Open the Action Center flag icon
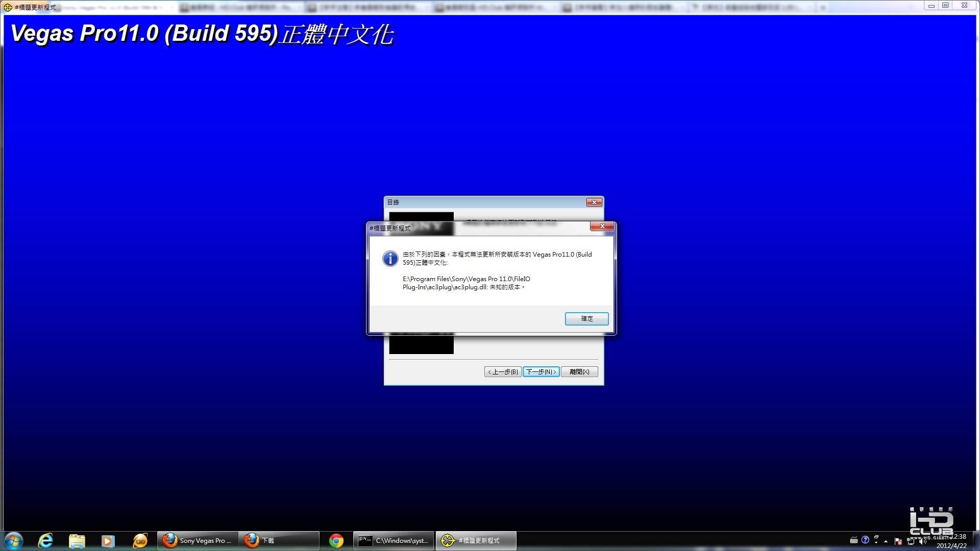 (x=898, y=541)
